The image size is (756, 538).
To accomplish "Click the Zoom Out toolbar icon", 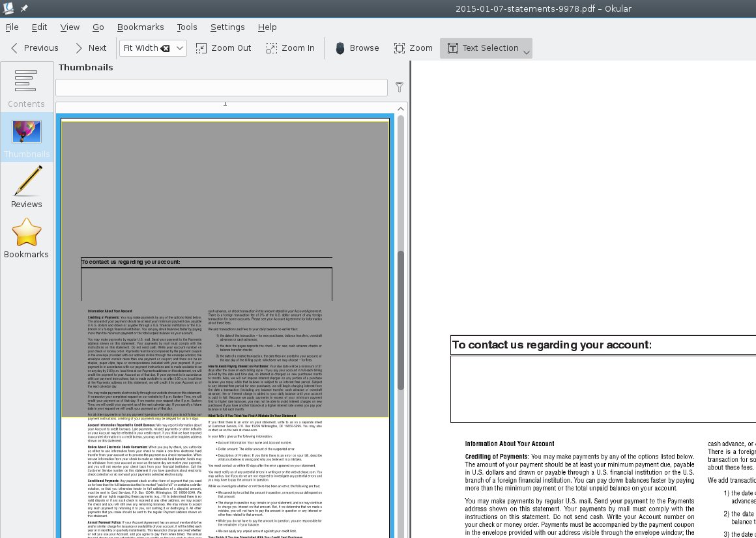I will (x=224, y=48).
